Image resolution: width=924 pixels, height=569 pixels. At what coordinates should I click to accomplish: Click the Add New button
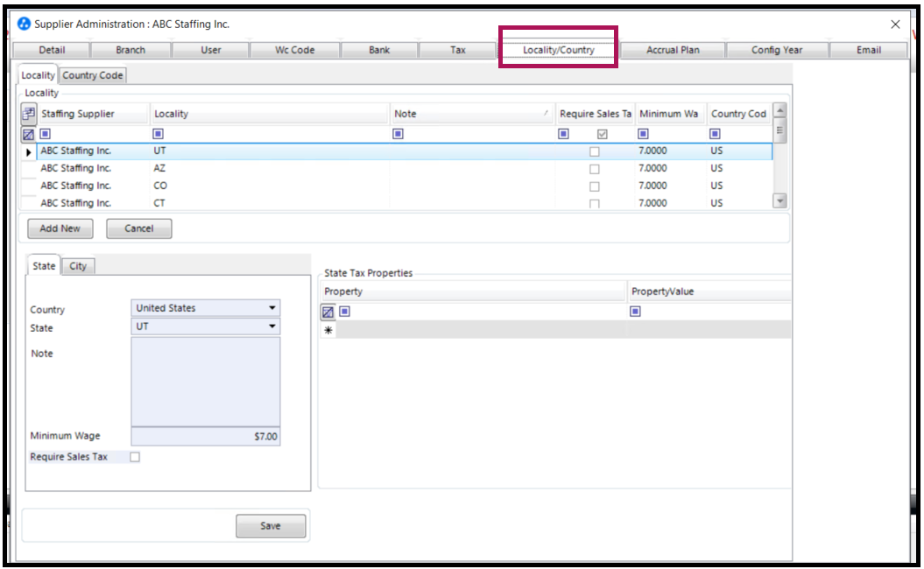[60, 228]
